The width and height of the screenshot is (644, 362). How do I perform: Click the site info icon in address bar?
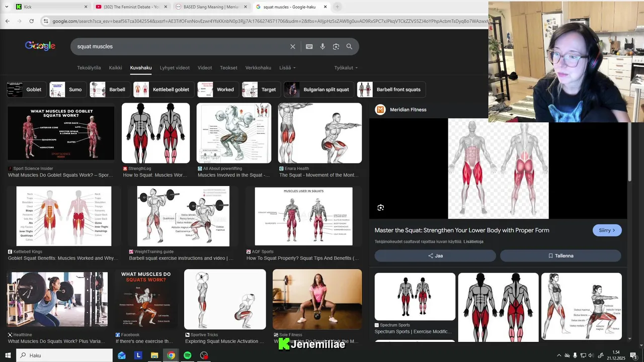point(46,21)
